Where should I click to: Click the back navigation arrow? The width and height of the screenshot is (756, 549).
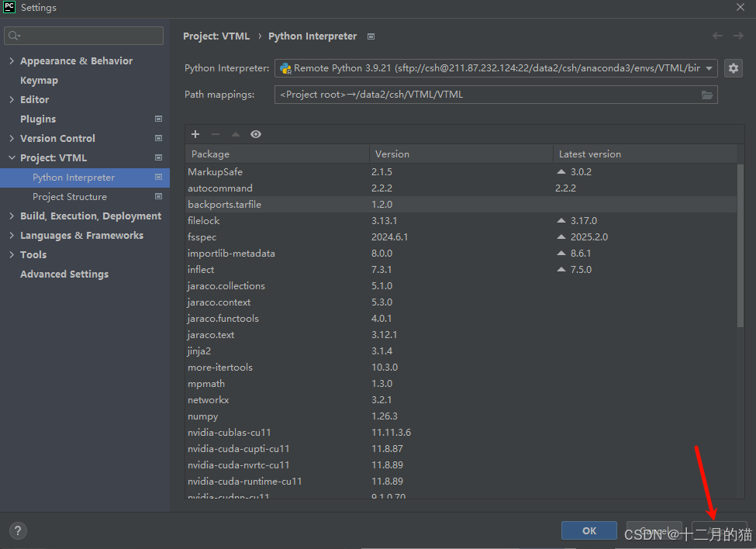pyautogui.click(x=717, y=36)
